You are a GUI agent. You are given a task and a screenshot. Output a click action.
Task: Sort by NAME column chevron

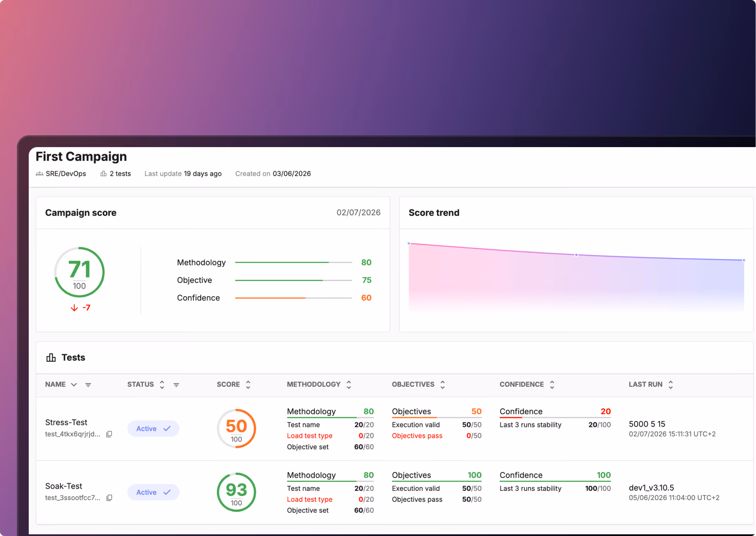pyautogui.click(x=74, y=385)
